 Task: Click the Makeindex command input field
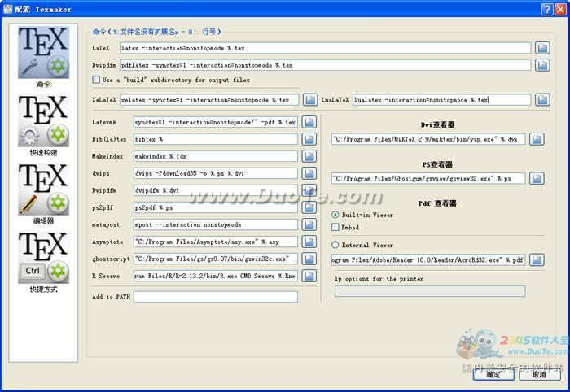(x=216, y=156)
